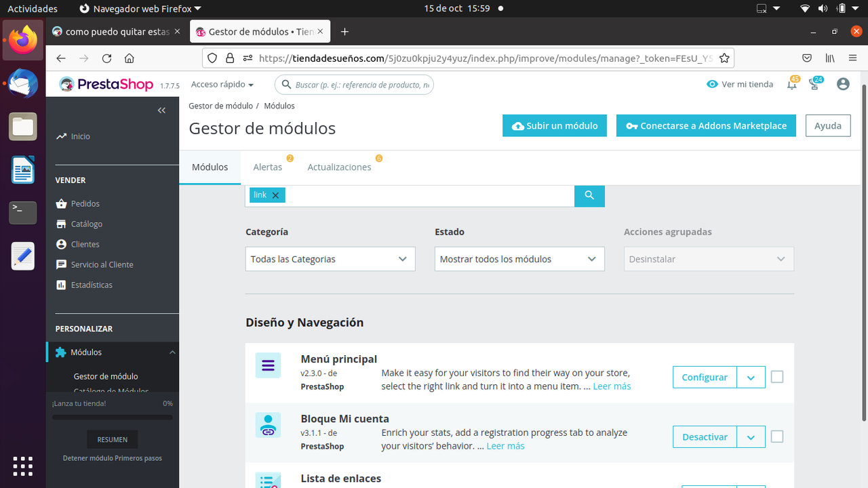
Task: Open Estadísticas in the sidebar
Action: pos(92,285)
